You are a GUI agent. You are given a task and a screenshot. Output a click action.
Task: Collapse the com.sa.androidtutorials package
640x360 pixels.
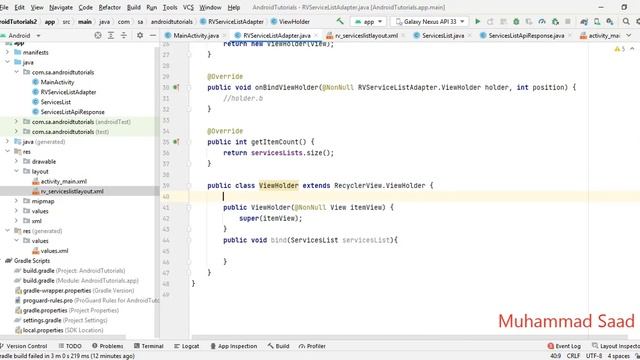point(16,72)
